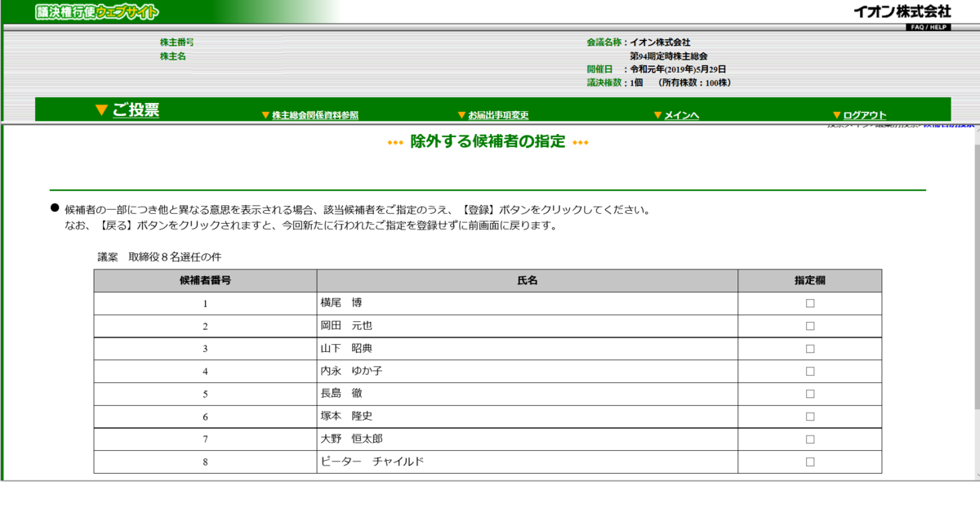Check the box for 岡田 元也
980x531 pixels.
(810, 326)
